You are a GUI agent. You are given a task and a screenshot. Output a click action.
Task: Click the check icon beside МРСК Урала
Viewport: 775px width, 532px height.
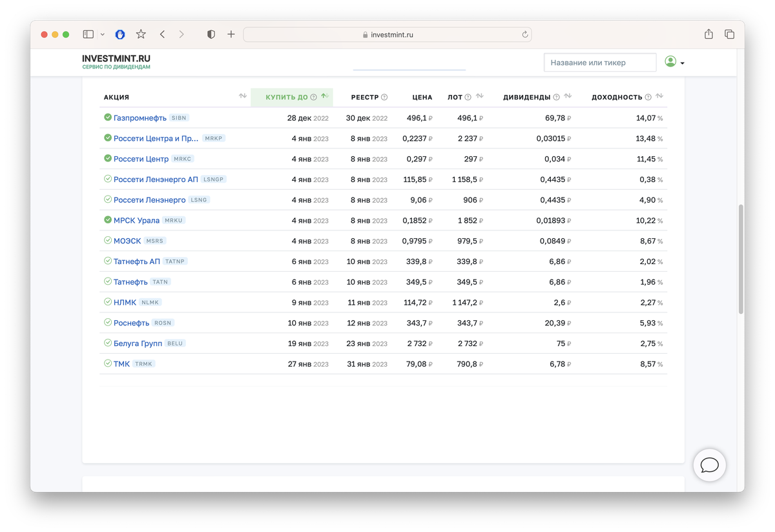[x=108, y=220]
